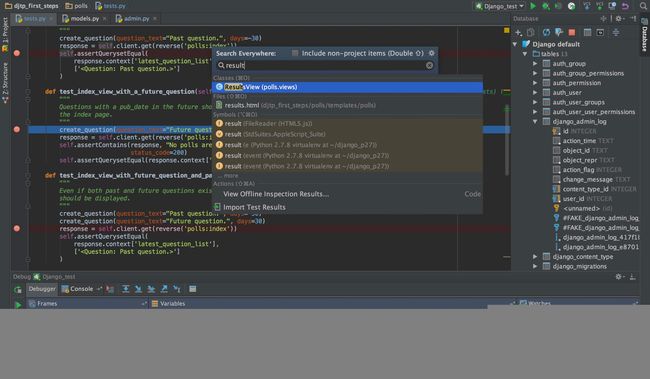Screen dimensions: 650x379
Task: Click the Step Out debugger icon
Action: point(164,289)
